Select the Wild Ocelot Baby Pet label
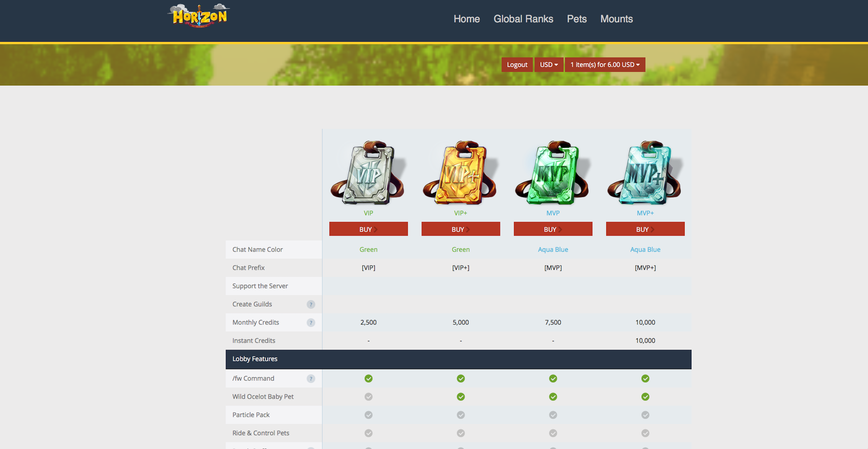 pos(263,396)
